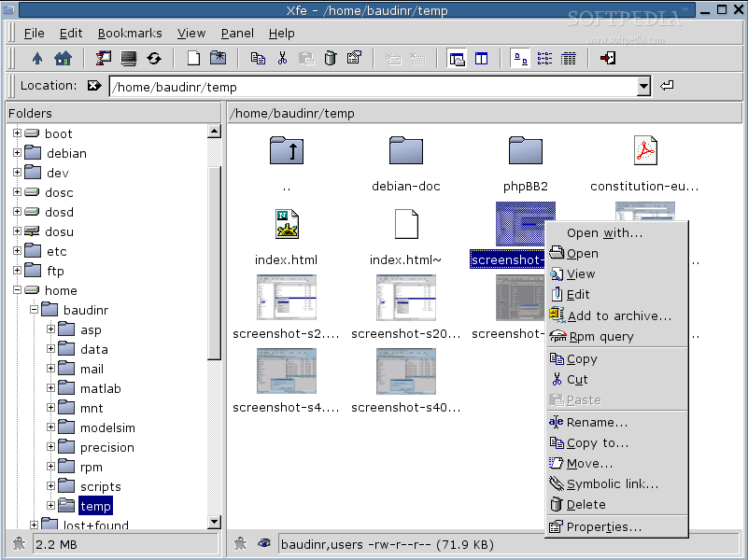Go to home directory icon
The image size is (748, 560).
point(63,59)
